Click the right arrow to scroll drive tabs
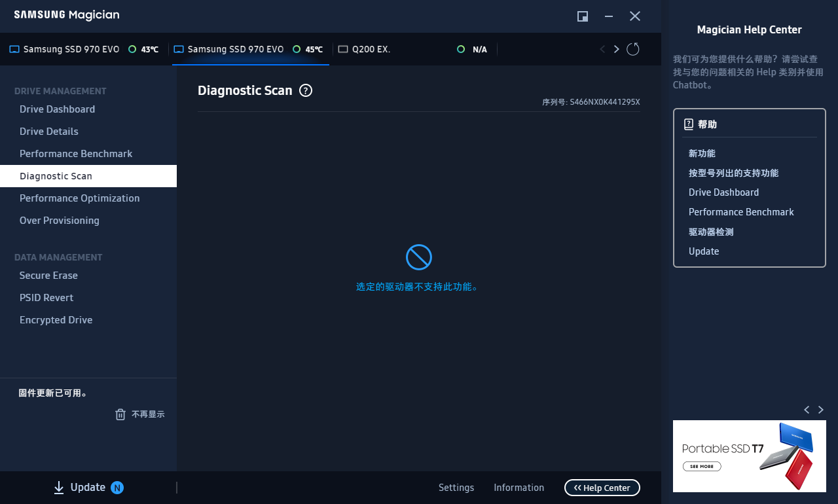The image size is (838, 504). pyautogui.click(x=616, y=48)
